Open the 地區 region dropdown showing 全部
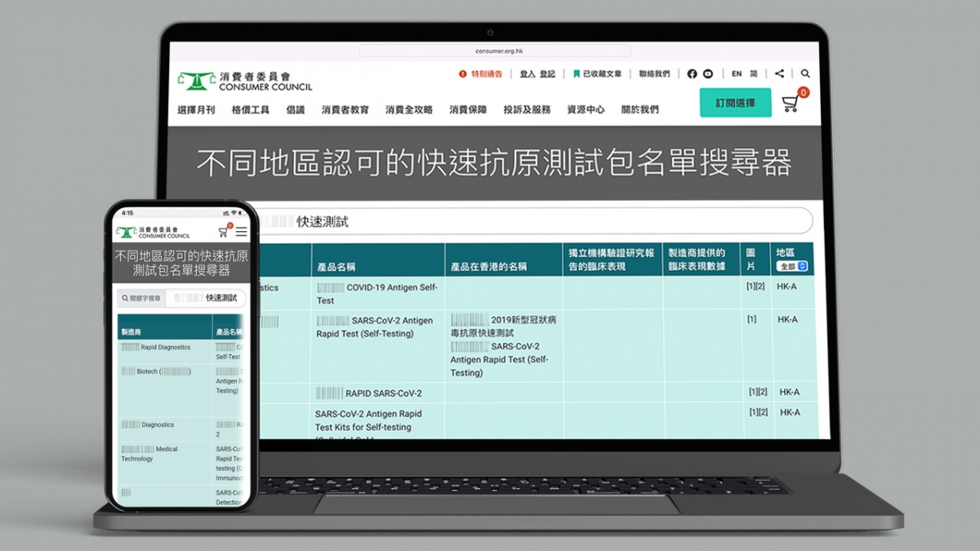The height and width of the screenshot is (551, 980). pos(793,265)
